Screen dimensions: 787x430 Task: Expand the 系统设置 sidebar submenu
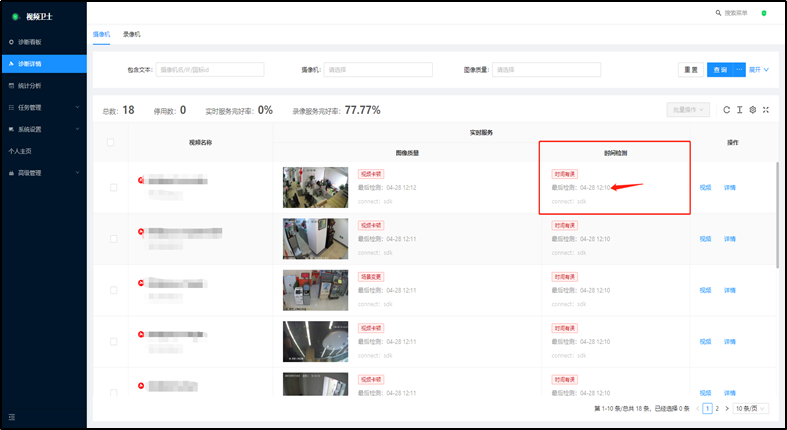click(x=44, y=129)
